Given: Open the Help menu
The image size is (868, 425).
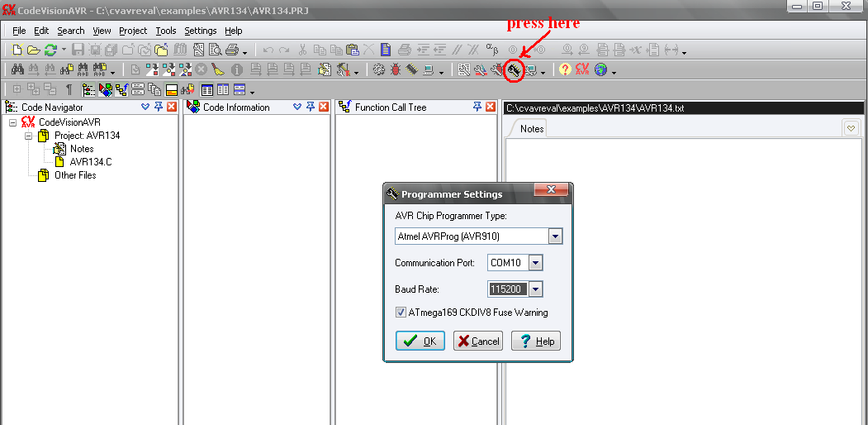Looking at the screenshot, I should pos(234,31).
